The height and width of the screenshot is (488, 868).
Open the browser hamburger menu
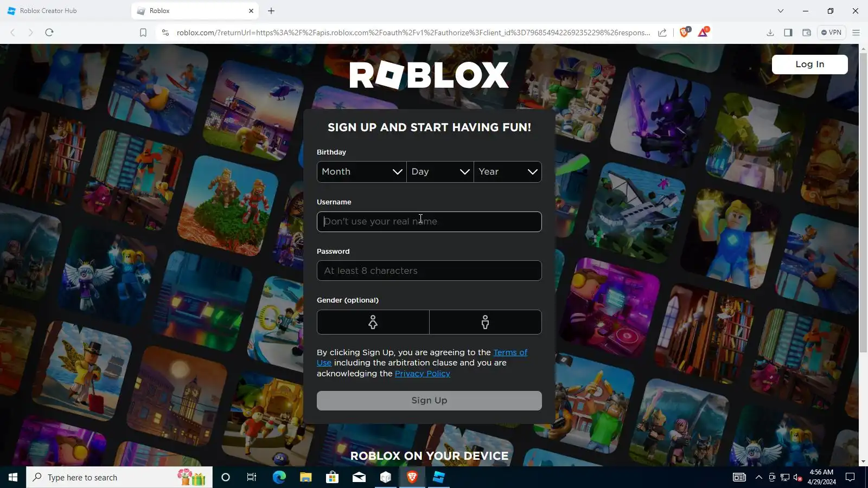coord(856,33)
